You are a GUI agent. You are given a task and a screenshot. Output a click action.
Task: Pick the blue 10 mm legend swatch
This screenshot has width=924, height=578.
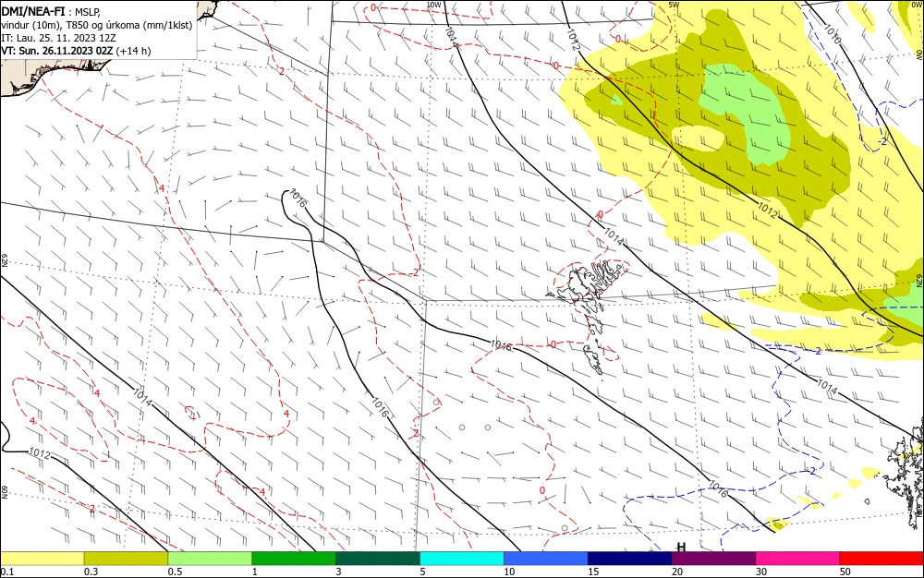point(546,559)
